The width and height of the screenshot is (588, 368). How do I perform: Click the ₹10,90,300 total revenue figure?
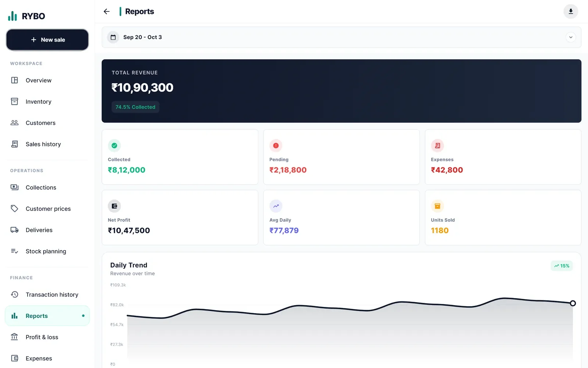[x=142, y=88]
